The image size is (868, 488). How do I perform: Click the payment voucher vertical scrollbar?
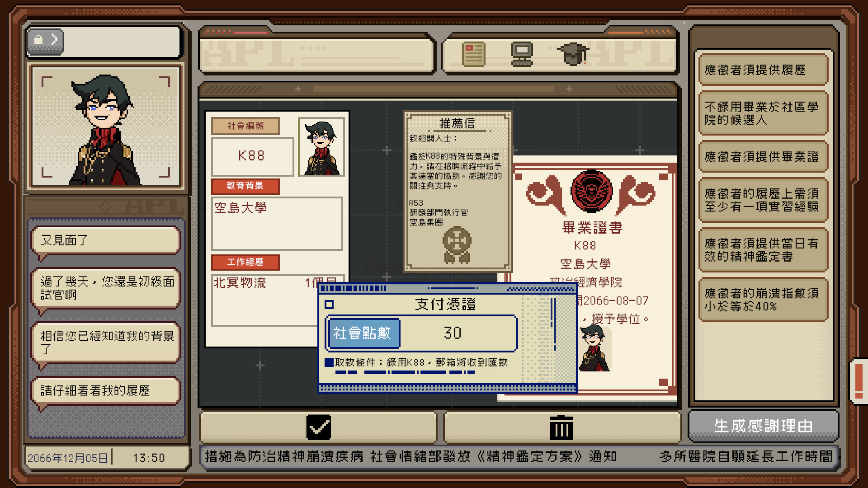(553, 324)
